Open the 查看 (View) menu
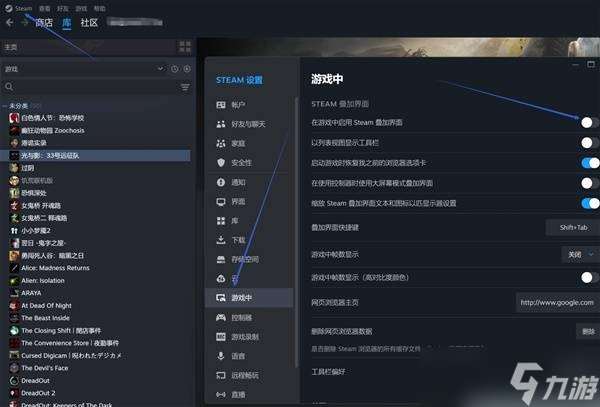The image size is (600, 407). coord(44,8)
